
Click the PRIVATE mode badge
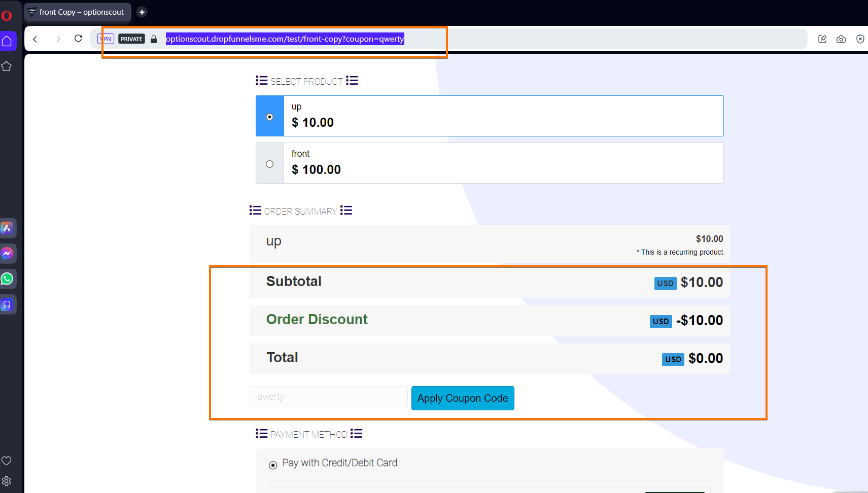(x=131, y=39)
